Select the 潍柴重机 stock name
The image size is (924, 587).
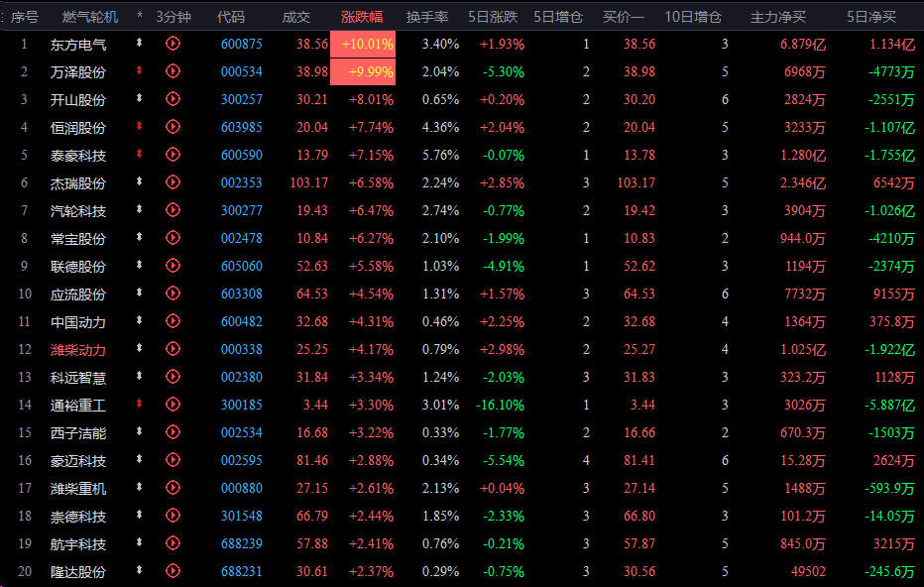point(78,489)
